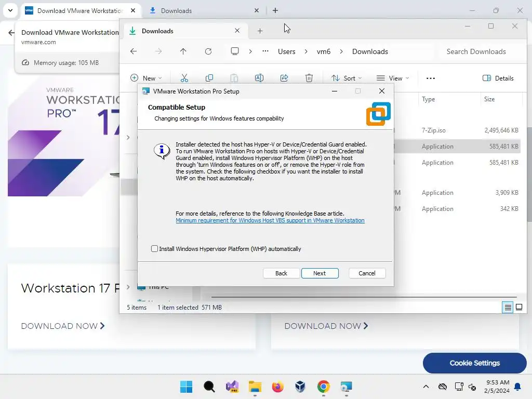This screenshot has width=532, height=399.
Task: Open the browser tab search dropdown
Action: 10,10
